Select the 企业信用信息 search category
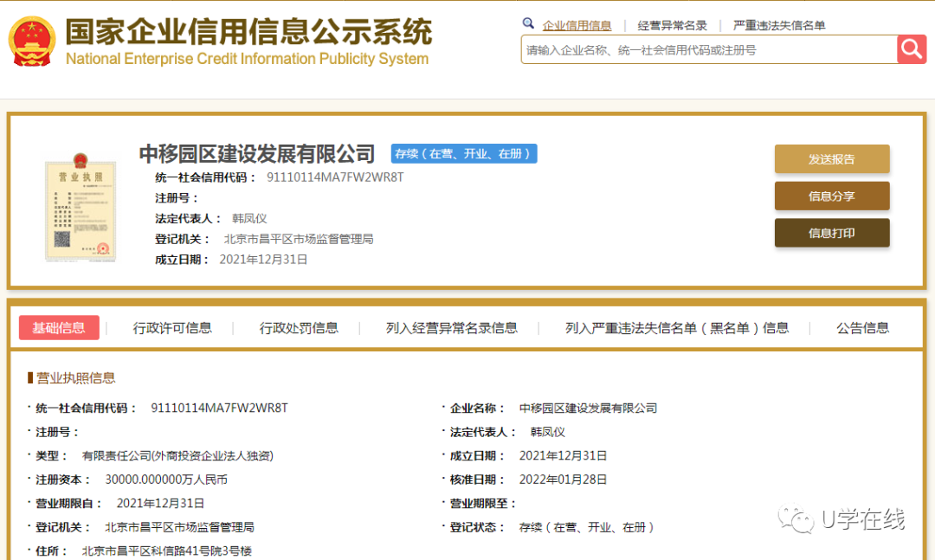The image size is (935, 560). click(577, 26)
